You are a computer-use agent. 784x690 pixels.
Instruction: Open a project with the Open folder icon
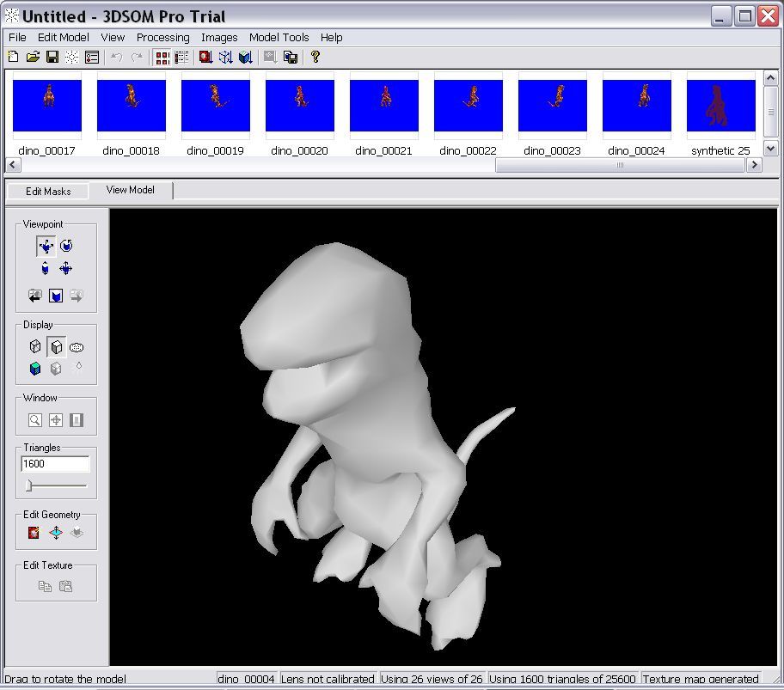(34, 57)
